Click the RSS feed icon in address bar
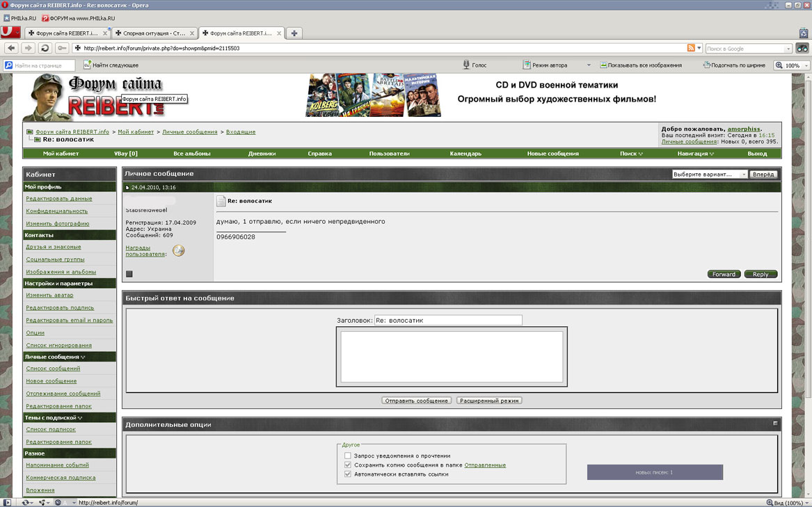 [690, 48]
